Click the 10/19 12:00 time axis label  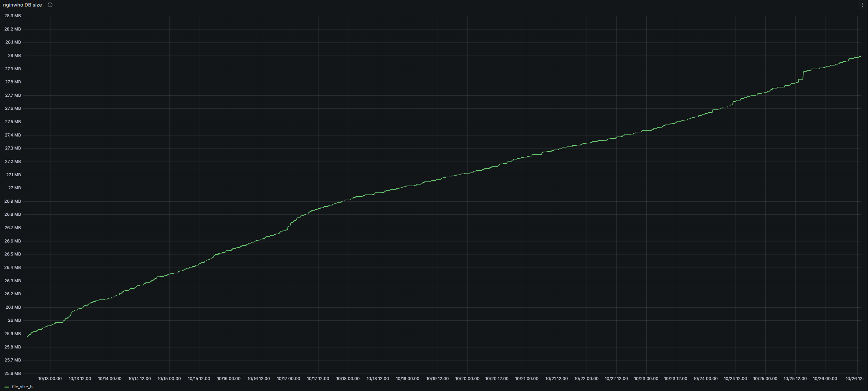tap(438, 379)
